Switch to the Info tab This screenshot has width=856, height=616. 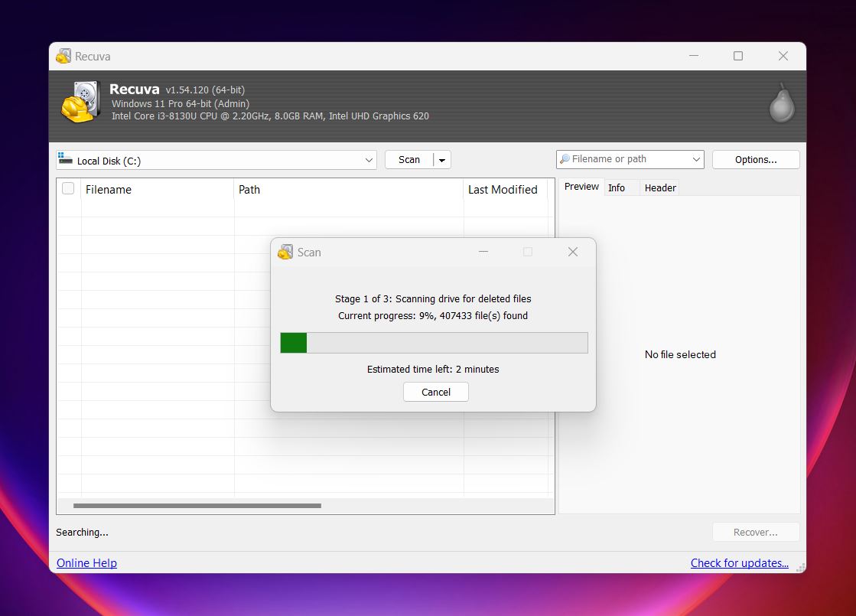[x=617, y=187]
